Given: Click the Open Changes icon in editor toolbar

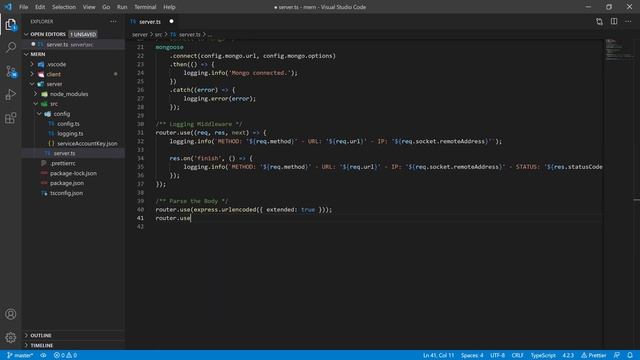Looking at the screenshot, I should coord(599,21).
